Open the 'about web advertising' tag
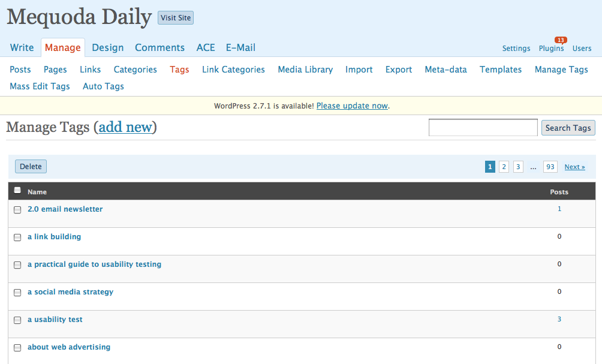The height and width of the screenshot is (364, 602). [69, 347]
